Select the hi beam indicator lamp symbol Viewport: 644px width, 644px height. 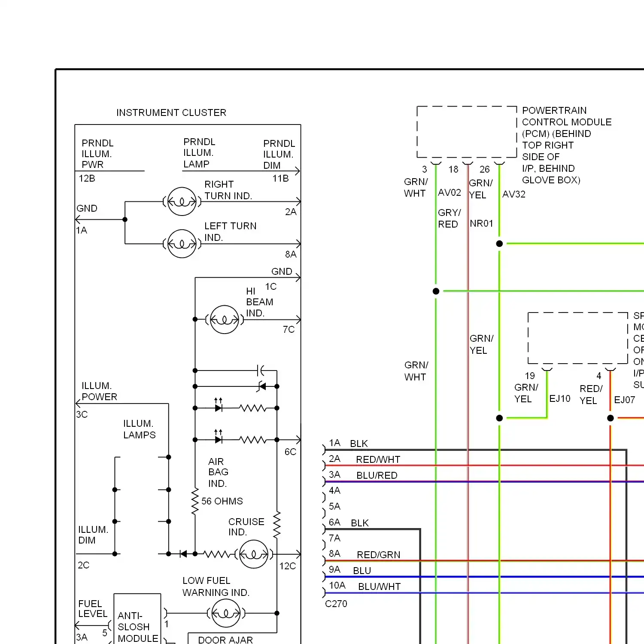point(225,319)
